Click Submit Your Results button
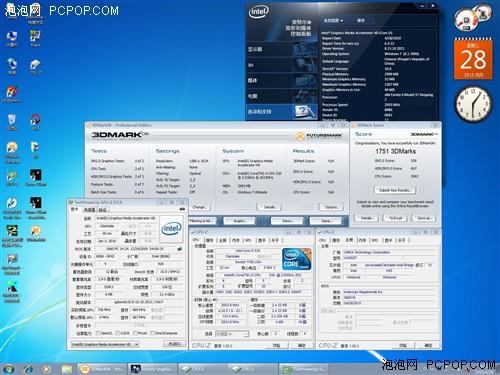 coord(395,190)
